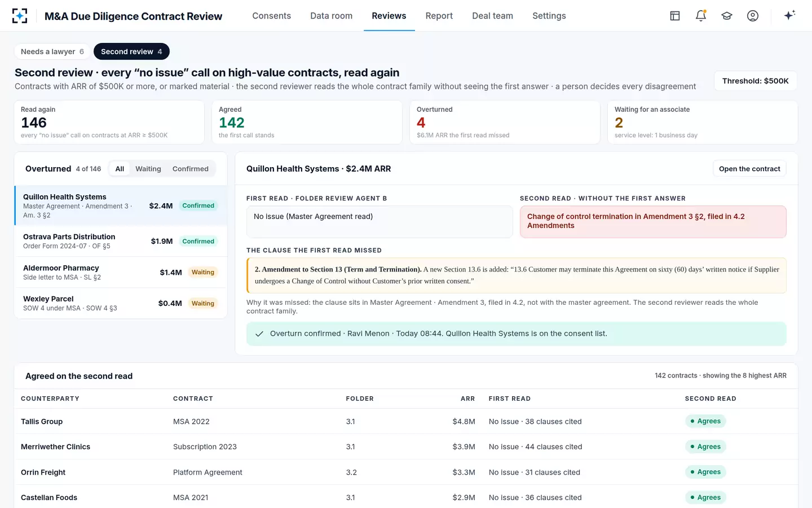Select the Wexley Parcel overturned item

121,303
